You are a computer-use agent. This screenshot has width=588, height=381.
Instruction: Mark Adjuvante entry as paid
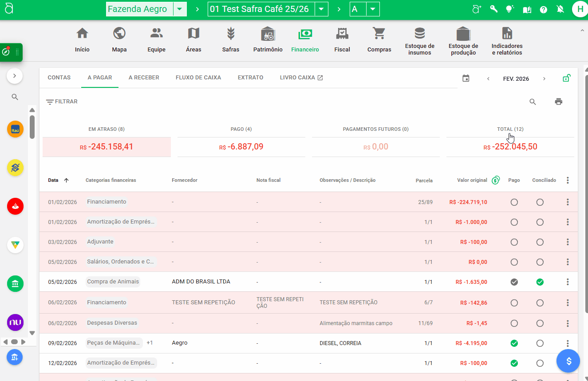514,242
